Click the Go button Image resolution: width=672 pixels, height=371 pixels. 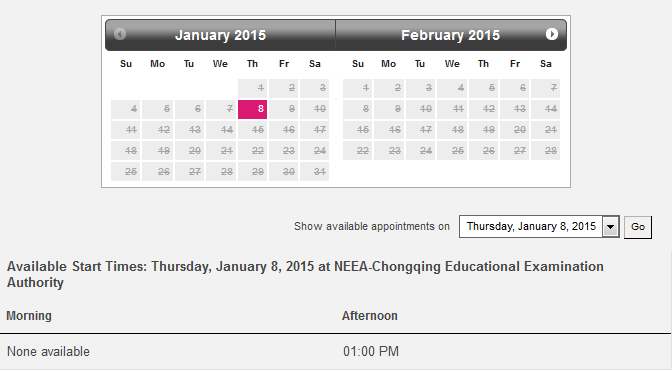tap(638, 227)
